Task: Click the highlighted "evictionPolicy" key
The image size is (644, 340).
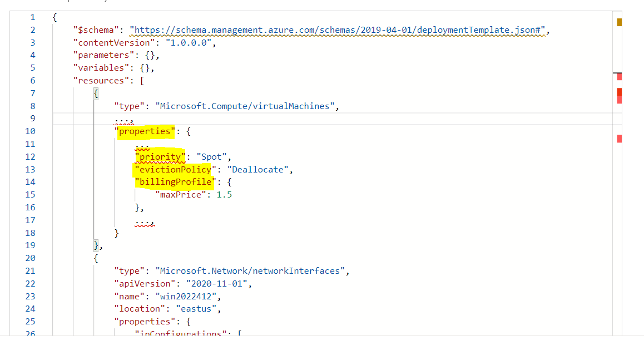Action: point(172,170)
